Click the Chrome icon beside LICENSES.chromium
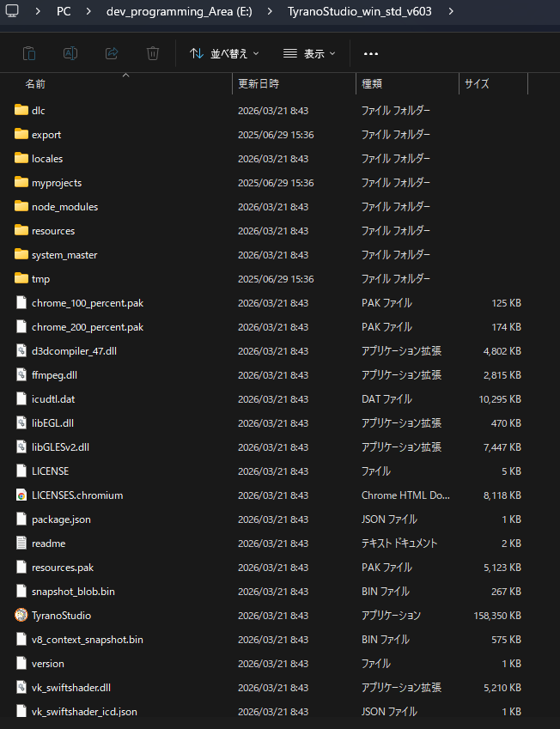 21,495
